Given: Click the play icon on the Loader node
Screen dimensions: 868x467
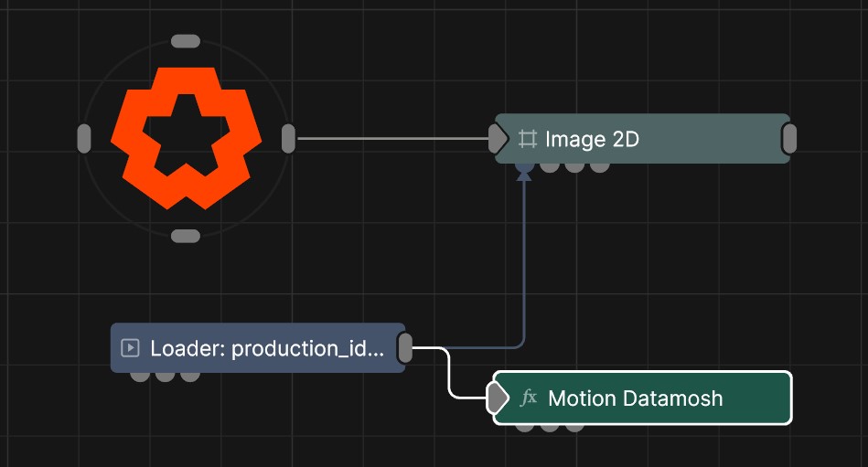Looking at the screenshot, I should 130,348.
